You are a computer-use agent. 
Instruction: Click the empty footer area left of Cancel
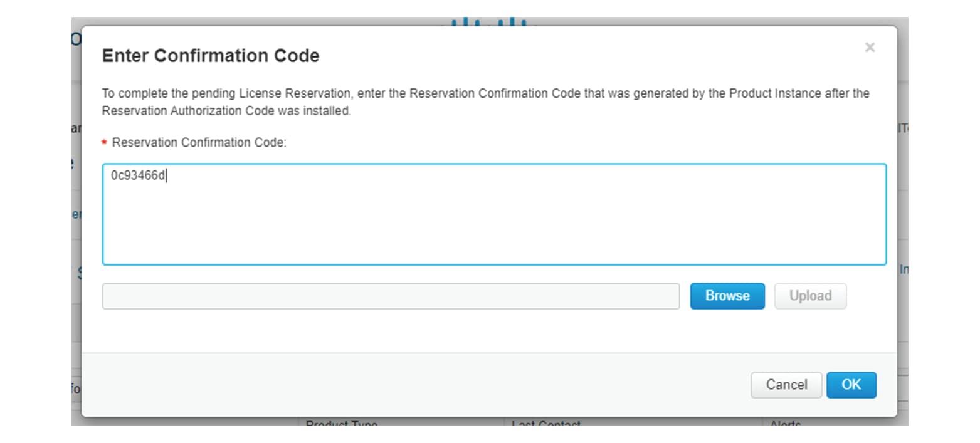pyautogui.click(x=414, y=385)
